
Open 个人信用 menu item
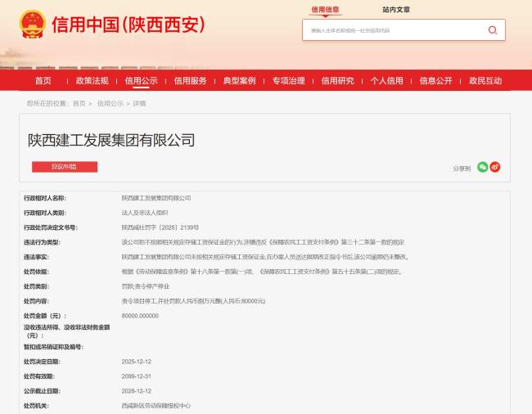(387, 81)
